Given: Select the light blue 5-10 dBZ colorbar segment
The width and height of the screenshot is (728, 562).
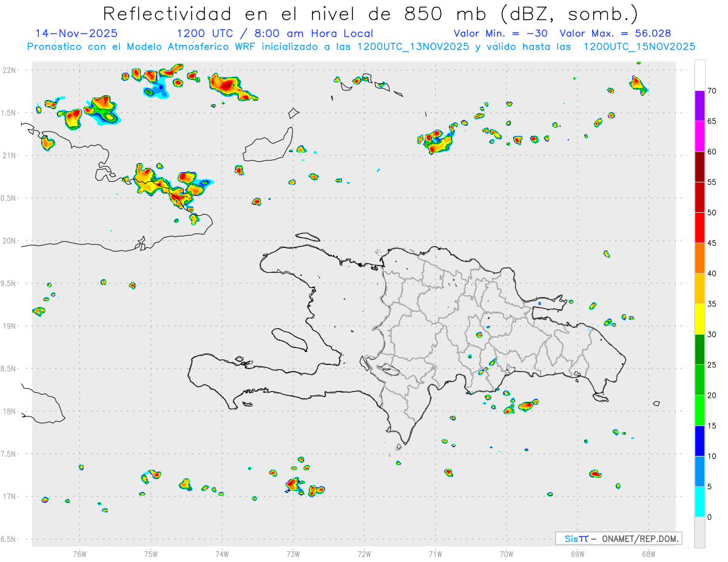Looking at the screenshot, I should coord(699,471).
